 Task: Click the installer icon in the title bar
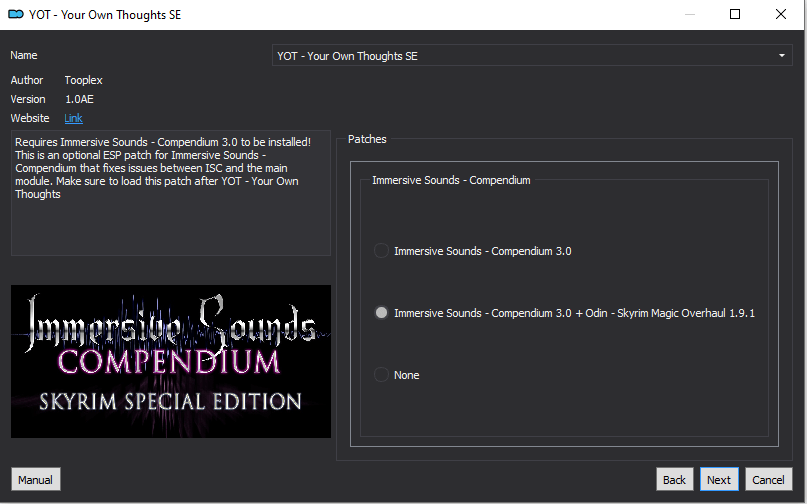point(16,14)
